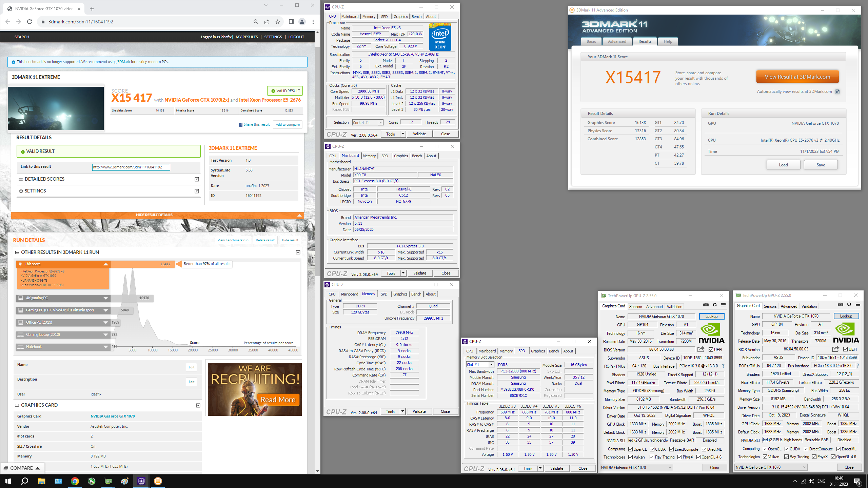Export BIOS in right GPU-Z window

[835, 349]
